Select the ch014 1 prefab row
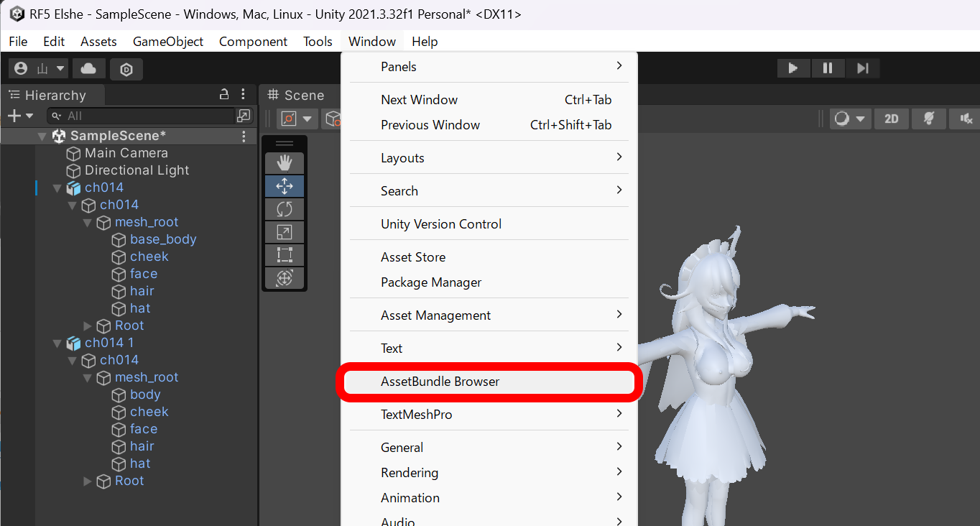Viewport: 980px width, 526px height. [x=109, y=343]
